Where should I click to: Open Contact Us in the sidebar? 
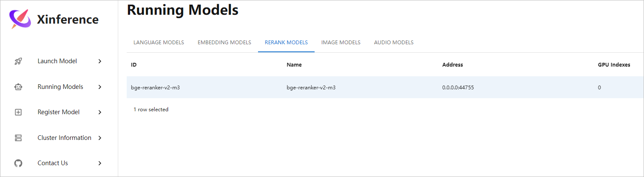pyautogui.click(x=53, y=163)
